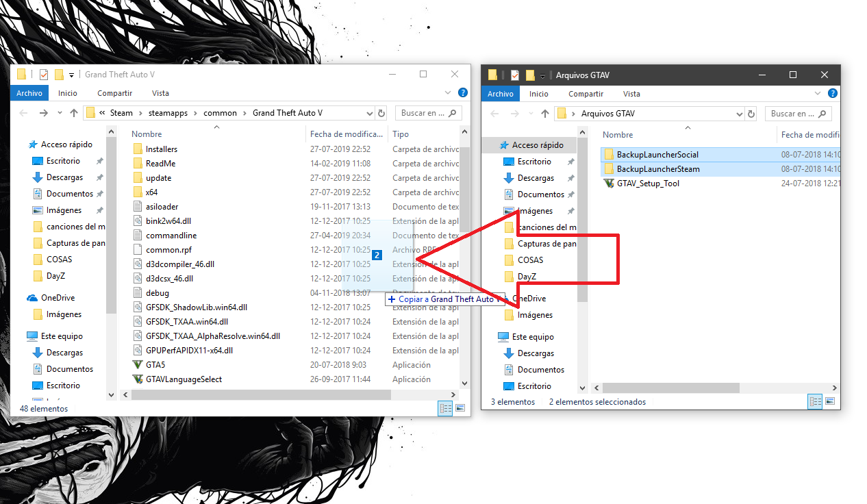Switch to details view in GTA V window

click(x=445, y=408)
